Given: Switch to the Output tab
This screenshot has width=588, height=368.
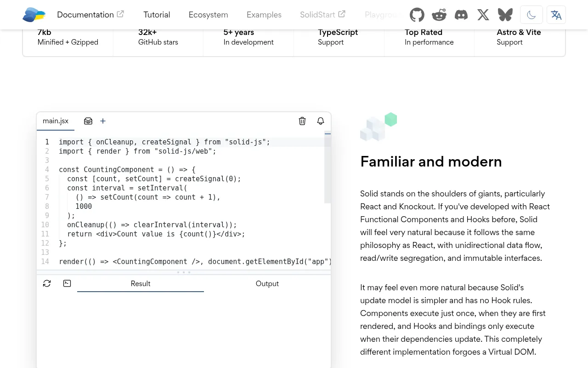Looking at the screenshot, I should [x=267, y=283].
